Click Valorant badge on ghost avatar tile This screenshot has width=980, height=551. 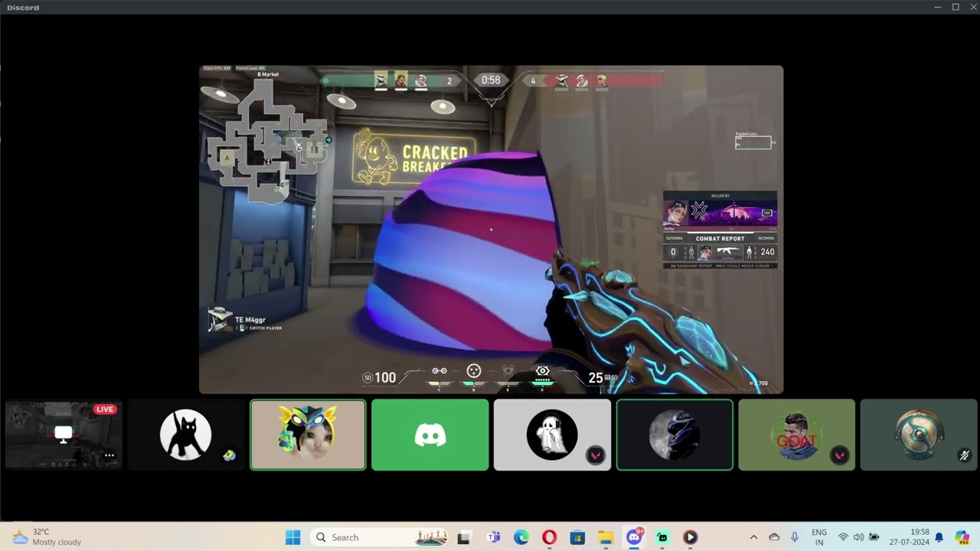[595, 455]
